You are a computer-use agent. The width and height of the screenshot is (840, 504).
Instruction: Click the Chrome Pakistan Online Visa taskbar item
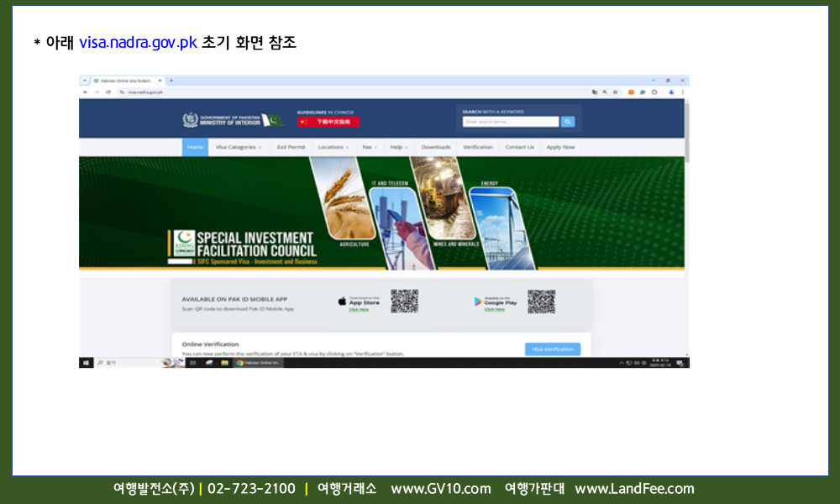[259, 363]
